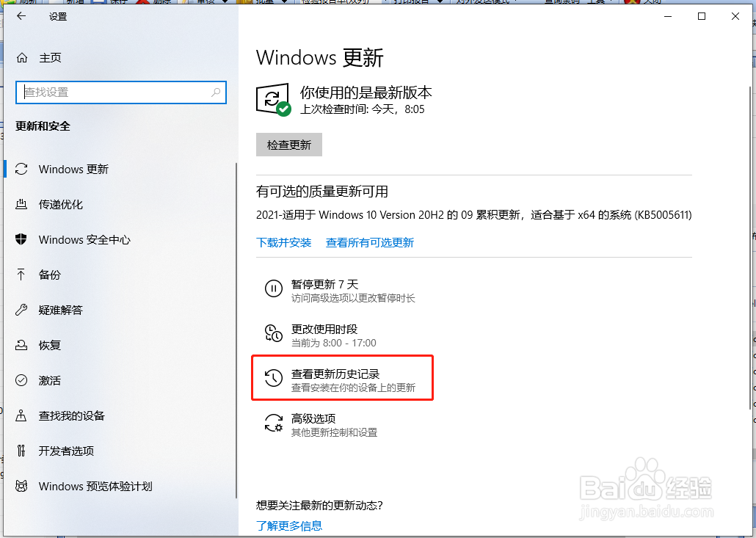Image resolution: width=756 pixels, height=538 pixels.
Task: Click the Windows 安全中心 shield icon
Action: tap(21, 239)
